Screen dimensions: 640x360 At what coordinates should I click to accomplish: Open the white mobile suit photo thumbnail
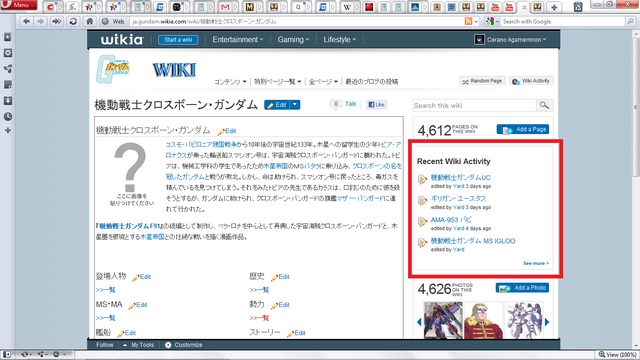[x=524, y=320]
